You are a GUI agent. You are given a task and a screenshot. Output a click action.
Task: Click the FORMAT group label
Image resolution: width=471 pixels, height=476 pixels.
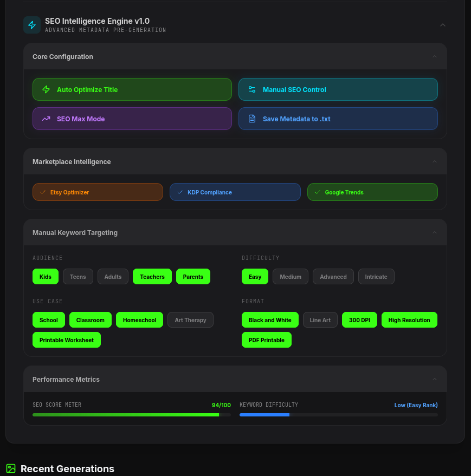pos(253,301)
